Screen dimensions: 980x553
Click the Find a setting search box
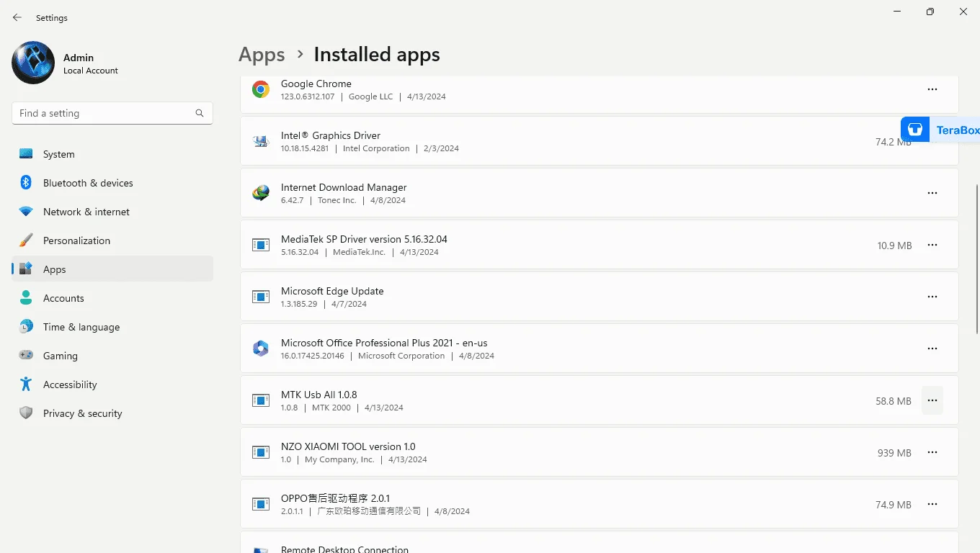click(x=112, y=113)
